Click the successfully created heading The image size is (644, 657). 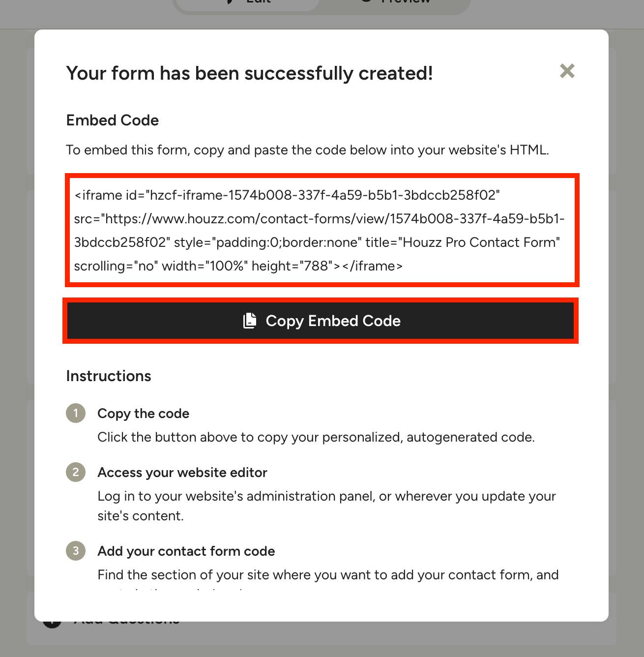point(250,73)
